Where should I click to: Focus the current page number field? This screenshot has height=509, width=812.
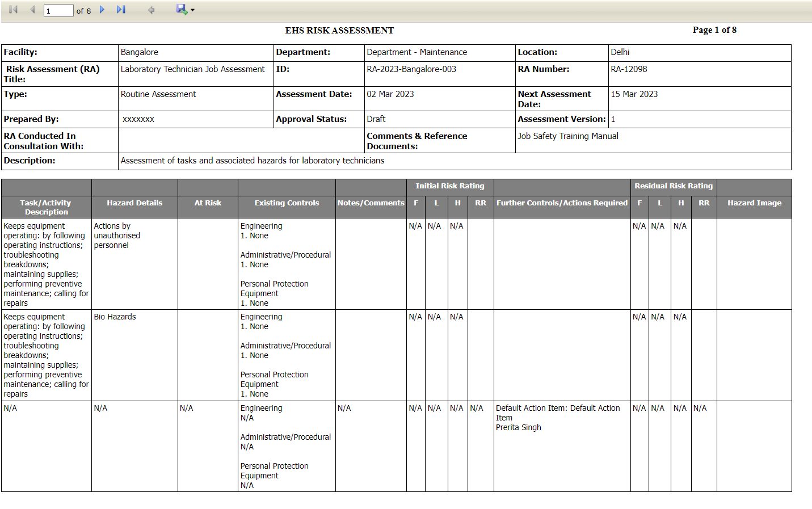58,10
